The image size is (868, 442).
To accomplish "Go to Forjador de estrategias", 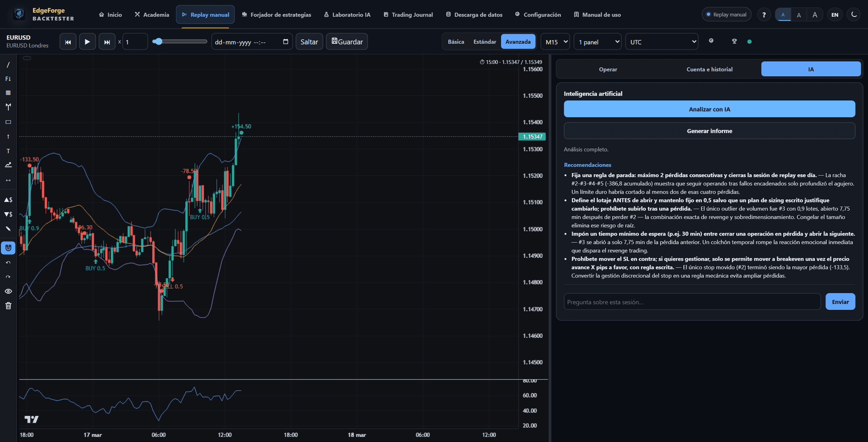I will tap(277, 14).
